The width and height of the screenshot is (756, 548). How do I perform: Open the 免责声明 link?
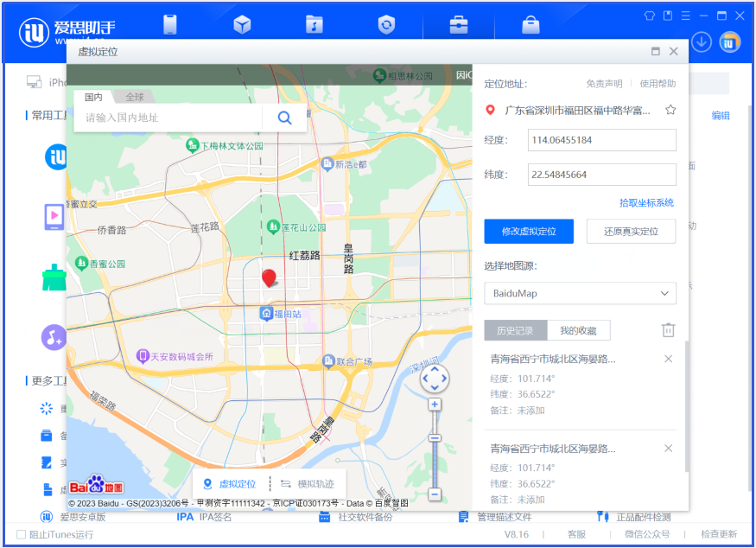point(604,84)
